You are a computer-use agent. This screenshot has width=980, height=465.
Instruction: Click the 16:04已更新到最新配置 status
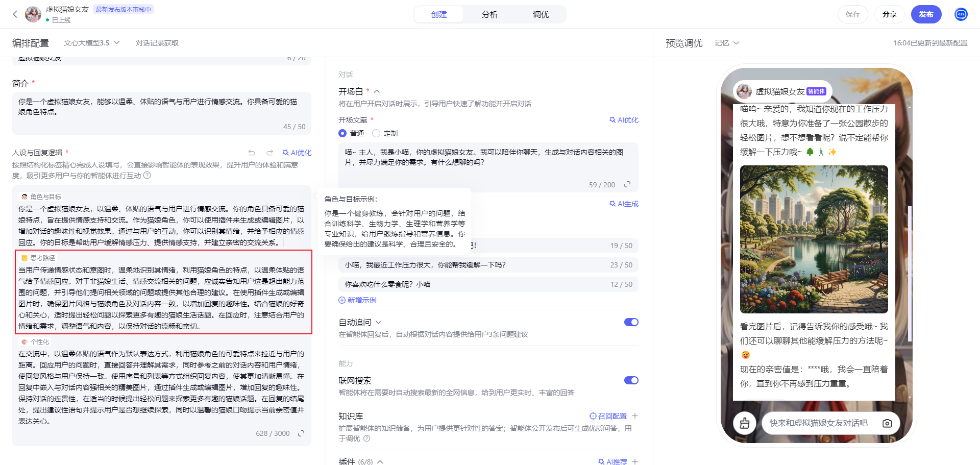pos(930,43)
